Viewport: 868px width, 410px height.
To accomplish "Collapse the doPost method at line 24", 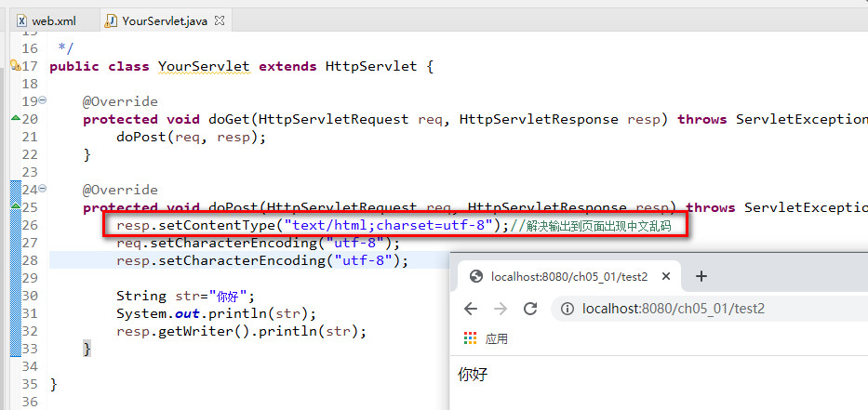I will point(43,189).
